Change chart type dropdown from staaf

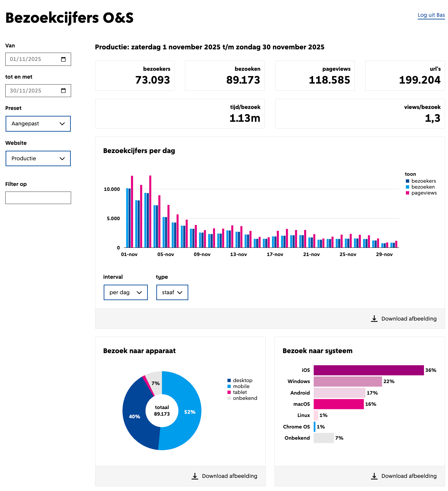click(172, 292)
